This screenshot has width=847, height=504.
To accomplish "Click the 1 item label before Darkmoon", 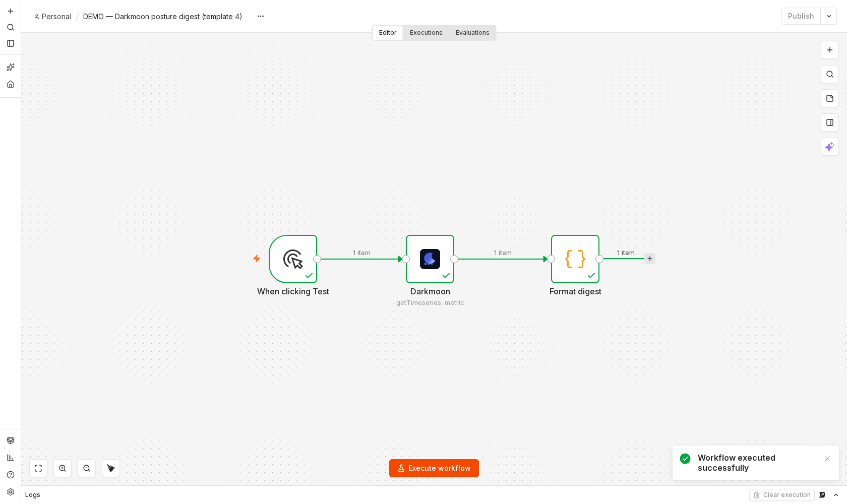I will [361, 253].
